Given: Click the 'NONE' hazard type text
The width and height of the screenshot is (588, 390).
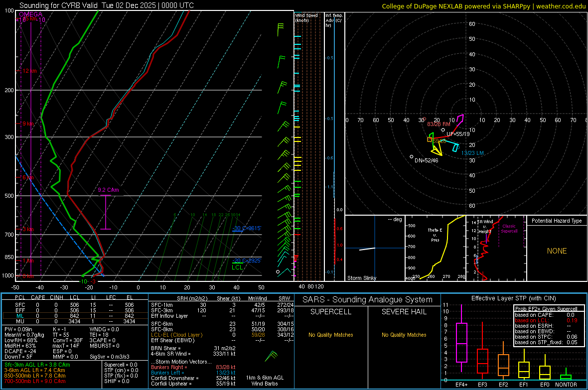Looking at the screenshot, I should click(x=557, y=251).
